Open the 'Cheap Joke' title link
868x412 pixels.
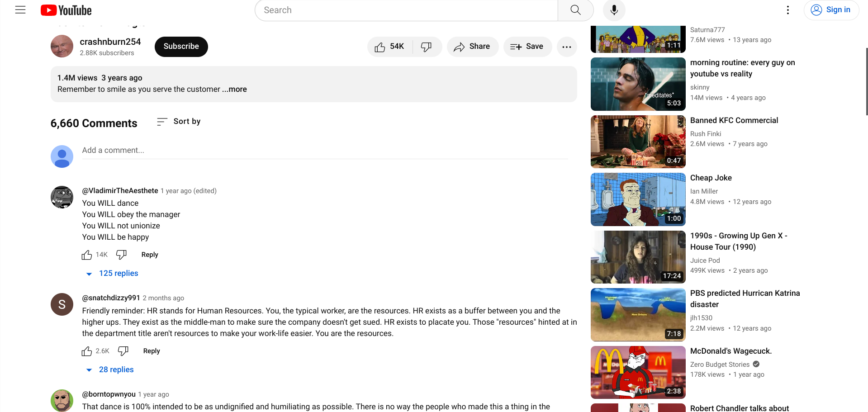coord(711,178)
